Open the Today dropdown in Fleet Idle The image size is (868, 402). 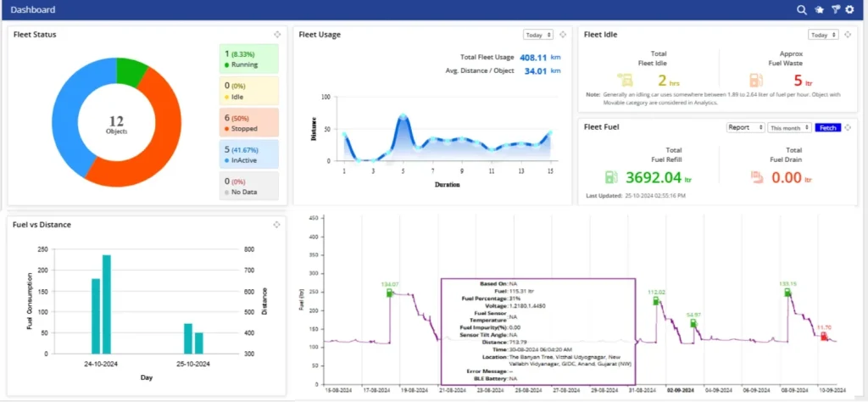coord(823,34)
